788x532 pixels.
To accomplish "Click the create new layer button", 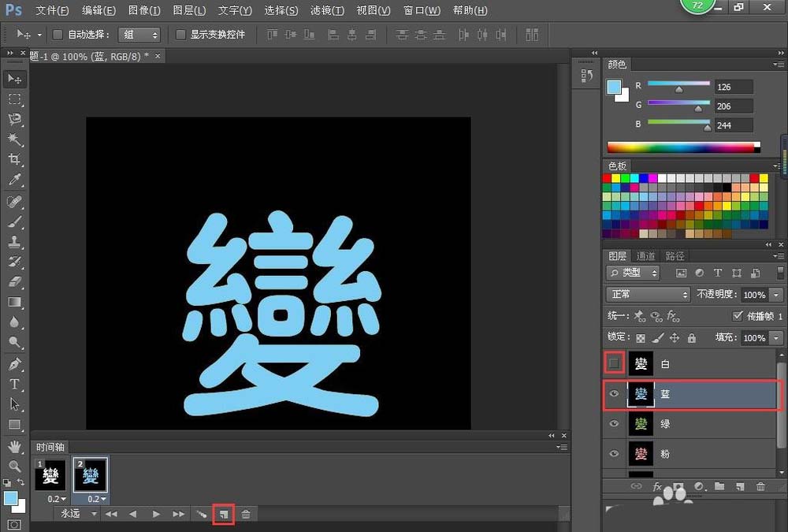I will pyautogui.click(x=740, y=486).
